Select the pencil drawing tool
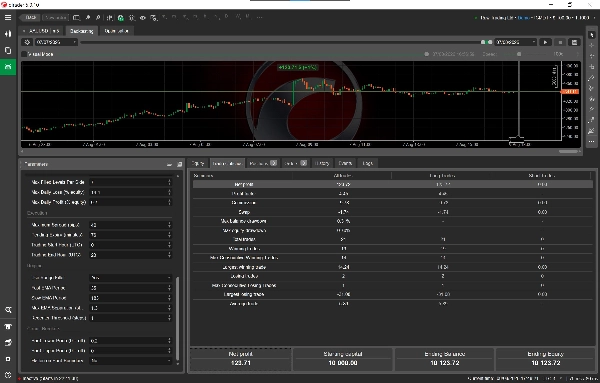 pyautogui.click(x=591, y=78)
